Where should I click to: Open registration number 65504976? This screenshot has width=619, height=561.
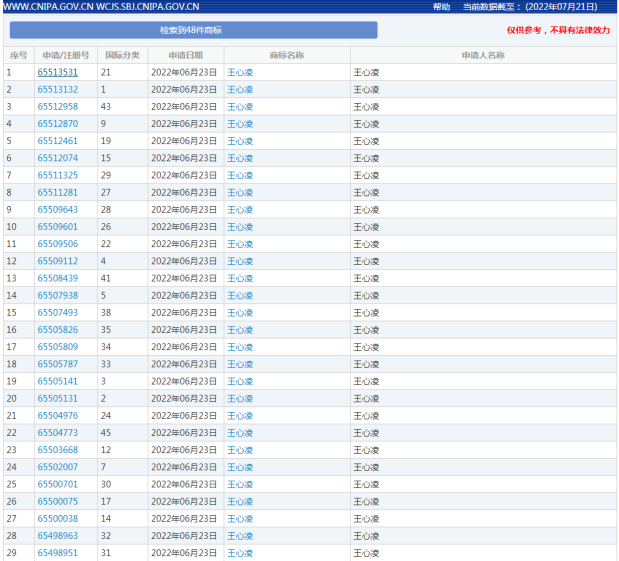pos(57,415)
